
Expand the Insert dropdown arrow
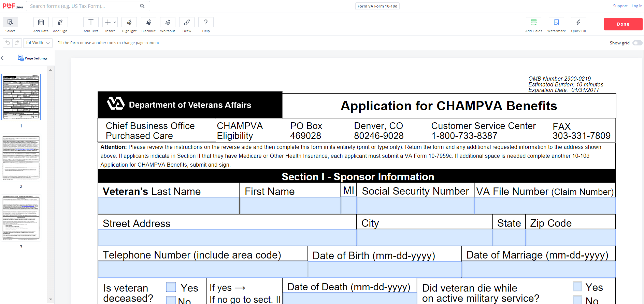[115, 22]
